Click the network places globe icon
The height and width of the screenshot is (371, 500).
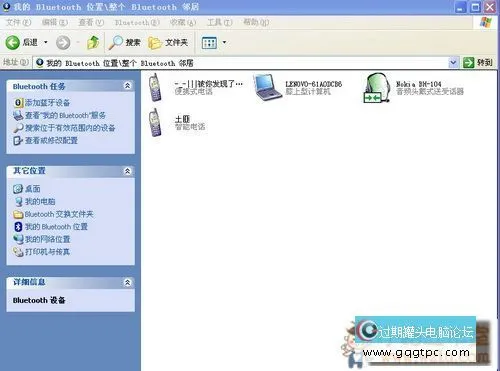coord(18,239)
